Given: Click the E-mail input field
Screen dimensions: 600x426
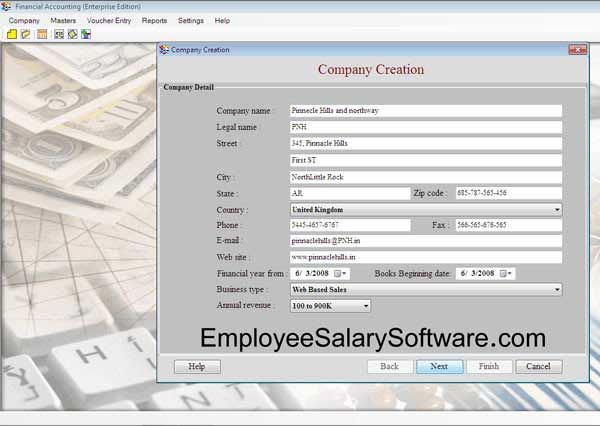Looking at the screenshot, I should click(x=426, y=241).
